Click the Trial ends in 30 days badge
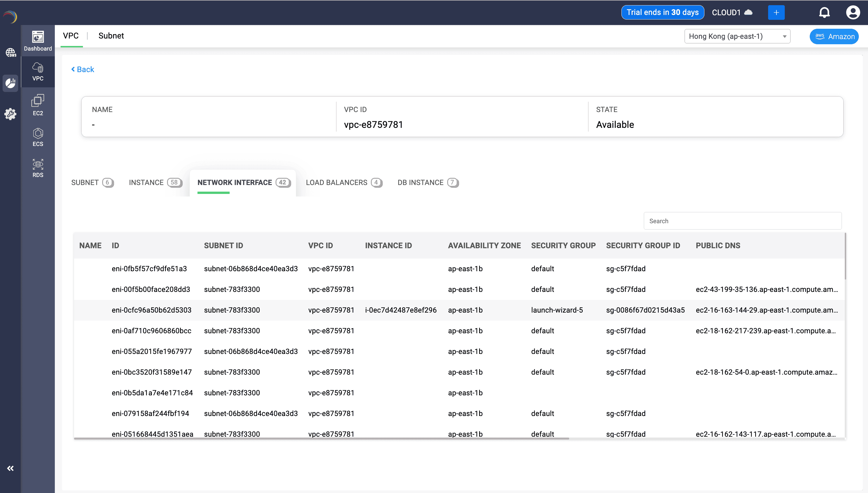 (662, 13)
